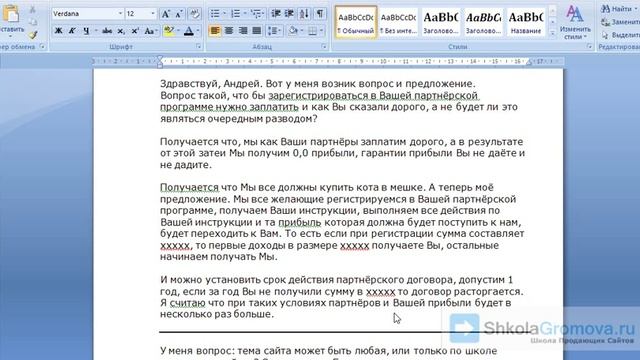640x360 pixels.
Task: Select the italic Заголовок heading style
Action: point(484,22)
